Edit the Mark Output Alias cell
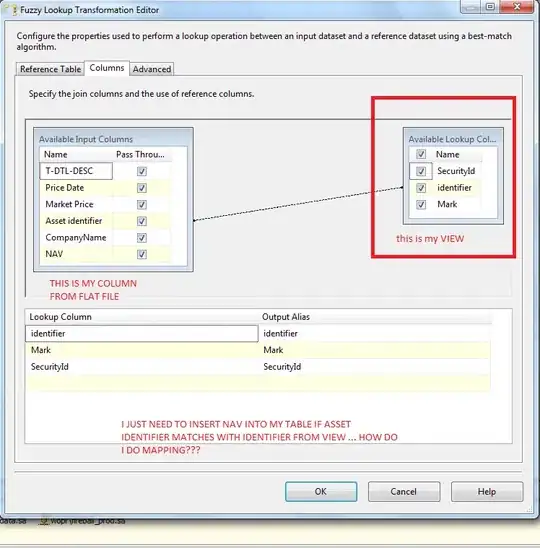This screenshot has height=548, width=540. pyautogui.click(x=375, y=350)
